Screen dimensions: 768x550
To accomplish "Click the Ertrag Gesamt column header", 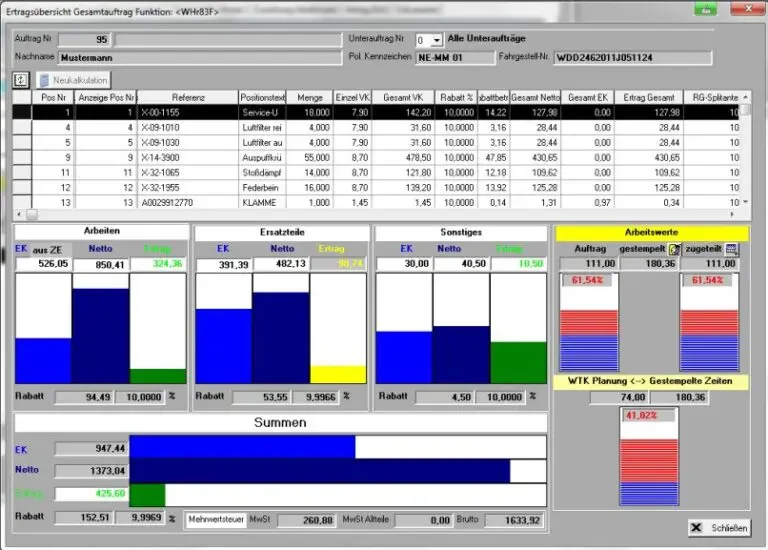I will point(648,97).
